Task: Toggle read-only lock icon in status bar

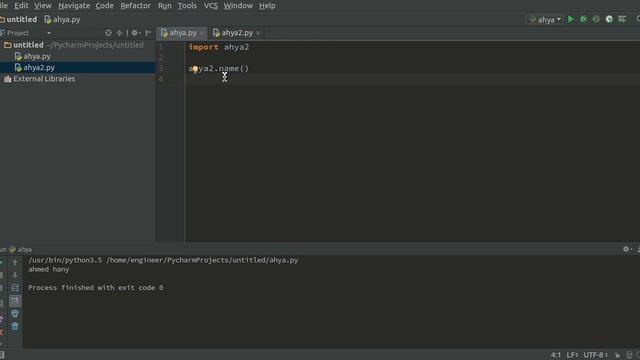Action: pyautogui.click(x=617, y=355)
